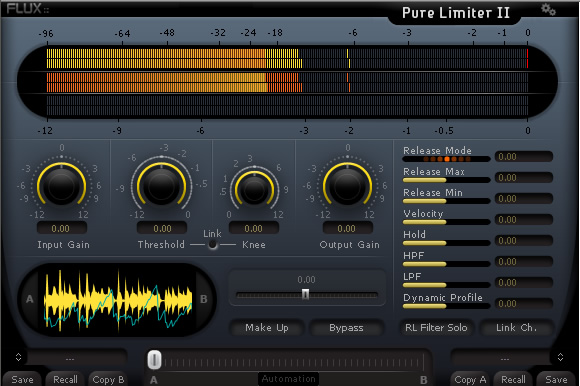580x386 pixels.
Task: Click the orange output level meter
Action: pos(287,82)
